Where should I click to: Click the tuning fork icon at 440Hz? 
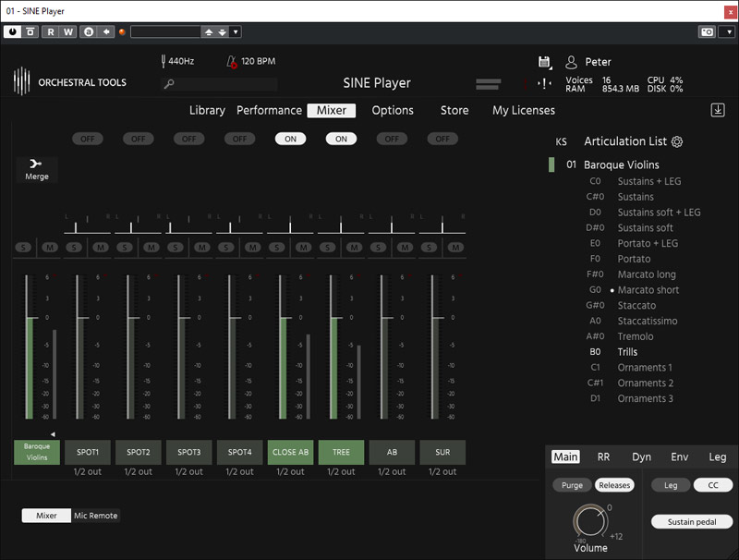point(163,61)
